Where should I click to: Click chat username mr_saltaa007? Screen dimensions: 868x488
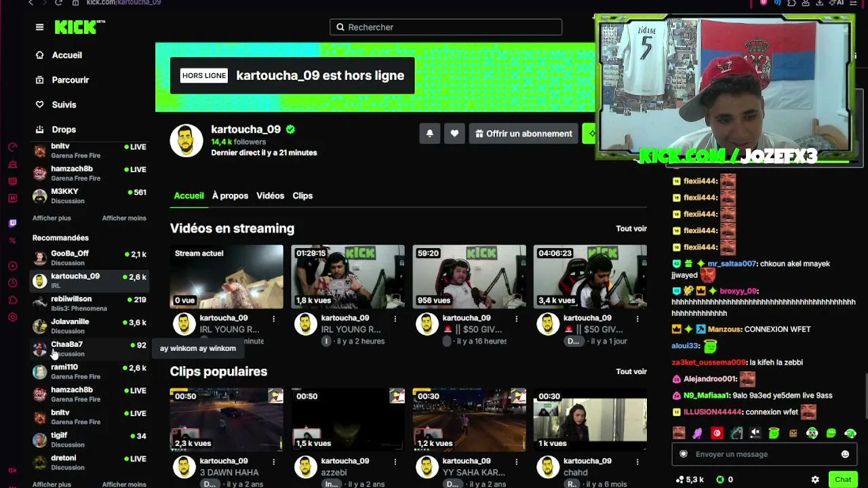coord(732,264)
